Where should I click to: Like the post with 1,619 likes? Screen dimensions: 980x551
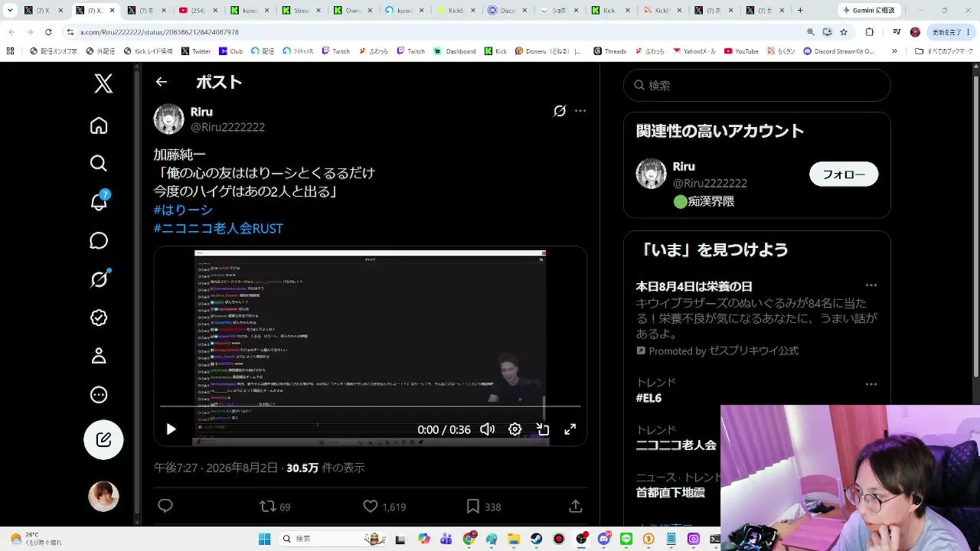pos(384,507)
